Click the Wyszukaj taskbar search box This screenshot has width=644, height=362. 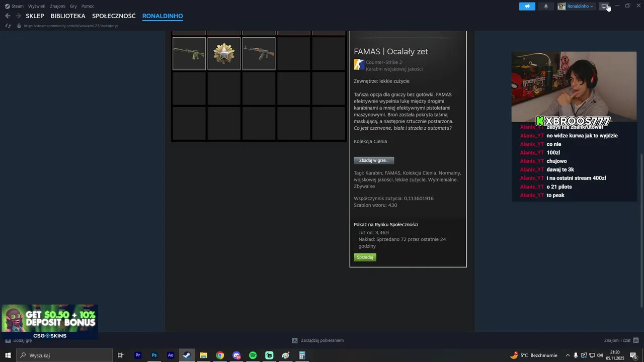[64, 355]
